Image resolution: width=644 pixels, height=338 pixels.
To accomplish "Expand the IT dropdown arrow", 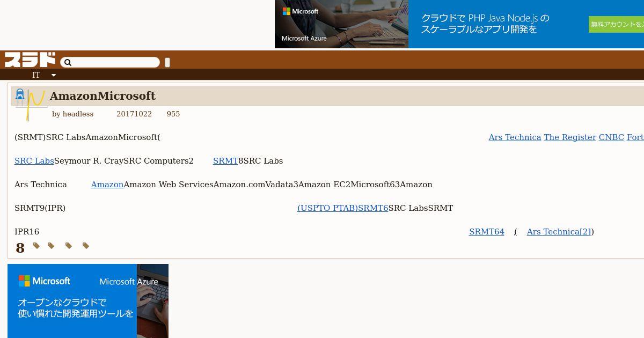I will tap(54, 75).
